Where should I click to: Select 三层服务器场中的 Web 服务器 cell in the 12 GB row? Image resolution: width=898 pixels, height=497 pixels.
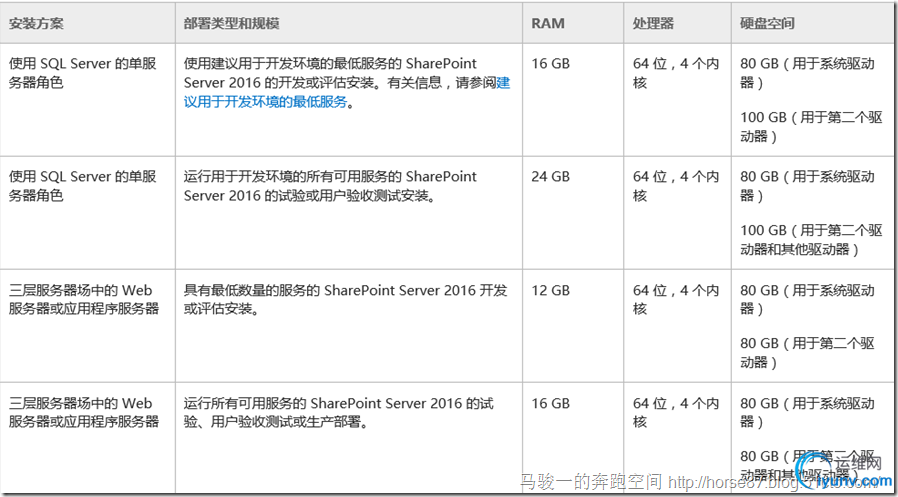(84, 299)
